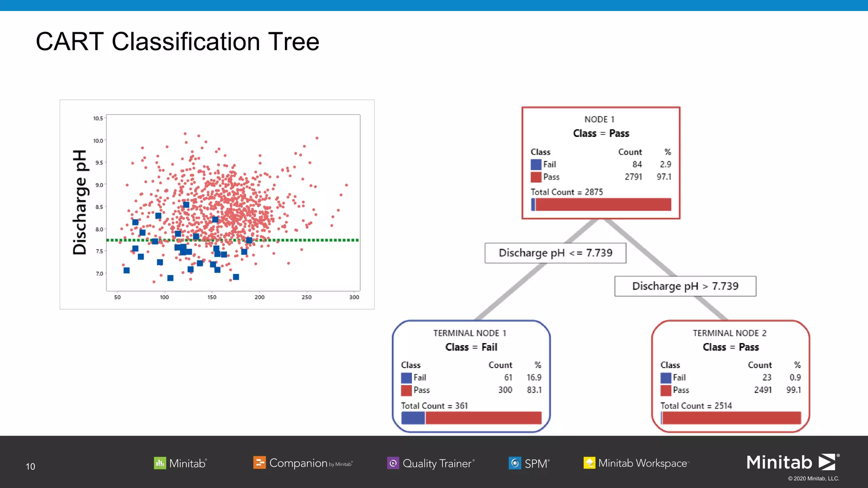868x488 pixels.
Task: Click the CART Classification Tree title
Action: pos(177,42)
